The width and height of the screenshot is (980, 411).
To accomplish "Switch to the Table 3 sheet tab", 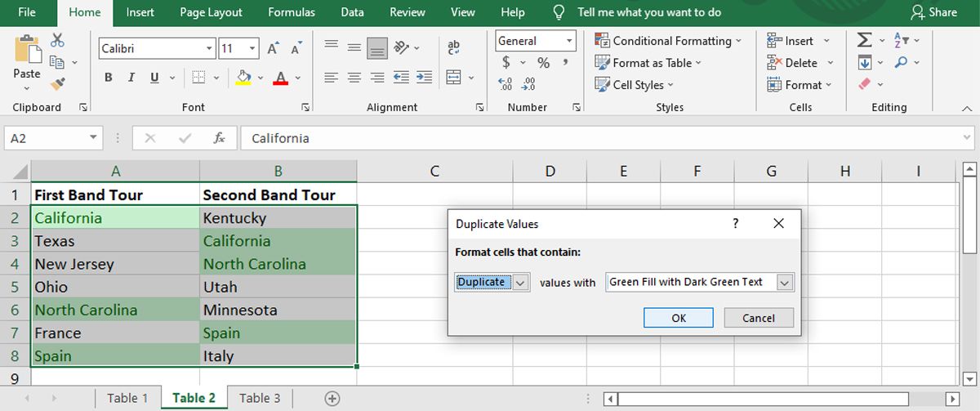I will 260,398.
